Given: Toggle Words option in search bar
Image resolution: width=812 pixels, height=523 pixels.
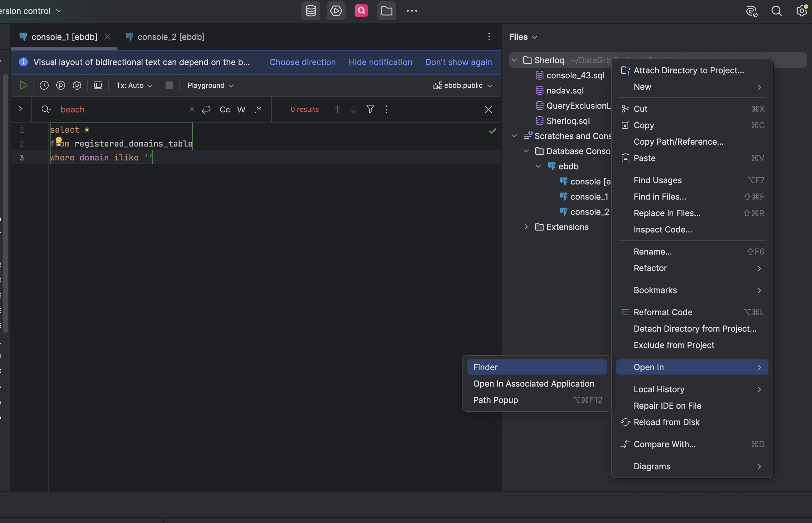Looking at the screenshot, I should tap(241, 109).
